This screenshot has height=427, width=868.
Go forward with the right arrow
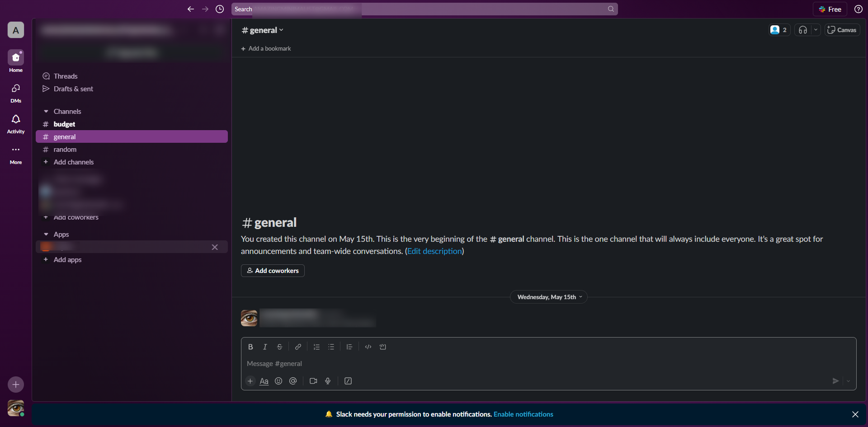[205, 9]
